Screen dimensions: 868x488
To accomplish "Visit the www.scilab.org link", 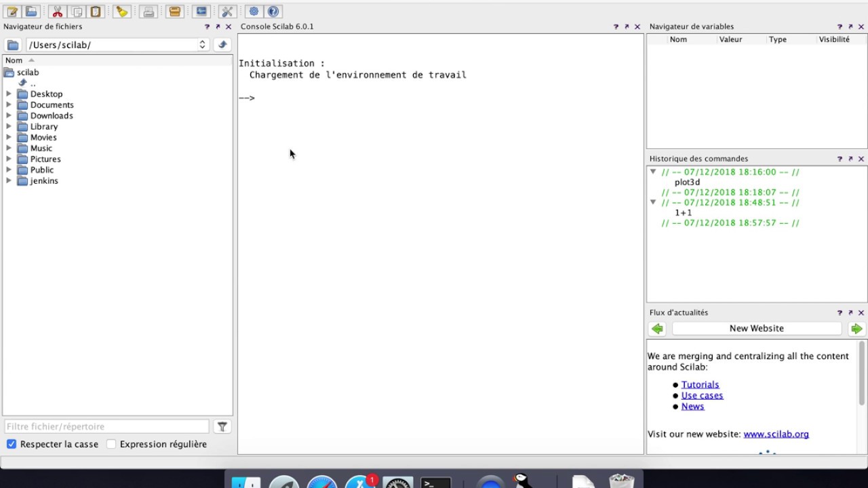I will click(776, 434).
